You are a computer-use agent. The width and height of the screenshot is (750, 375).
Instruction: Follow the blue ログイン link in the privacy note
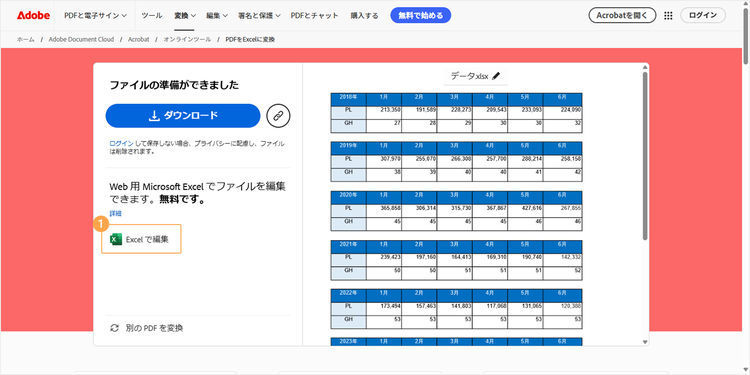tap(121, 143)
